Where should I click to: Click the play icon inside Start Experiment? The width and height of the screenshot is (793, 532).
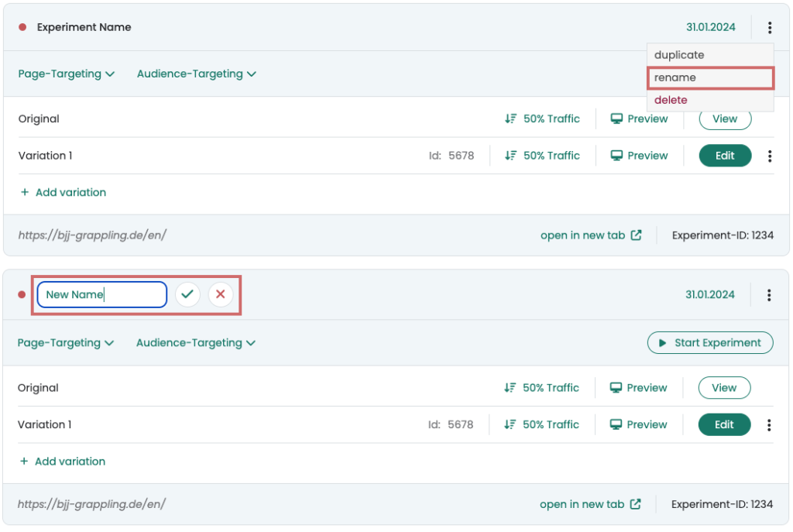pos(663,342)
